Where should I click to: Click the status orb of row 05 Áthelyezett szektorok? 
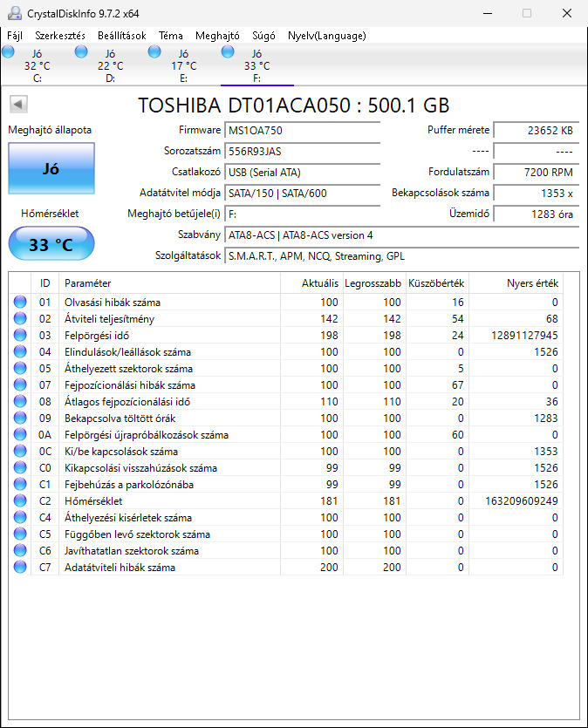[20, 368]
